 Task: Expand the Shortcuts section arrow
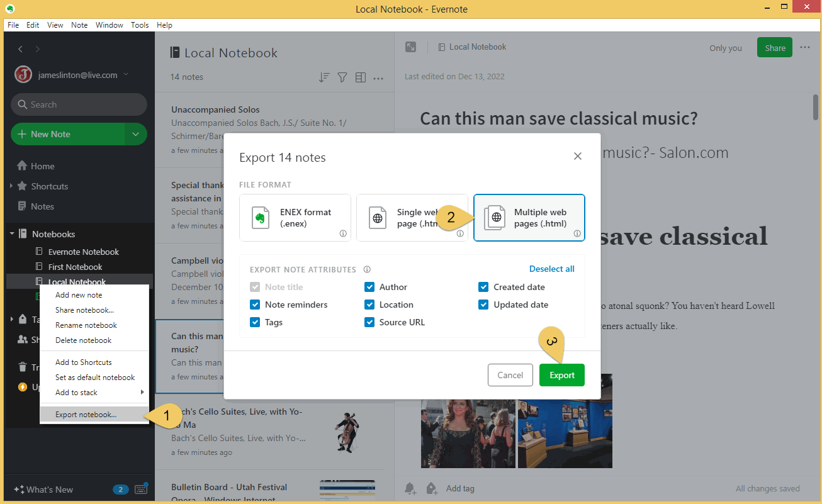click(11, 186)
